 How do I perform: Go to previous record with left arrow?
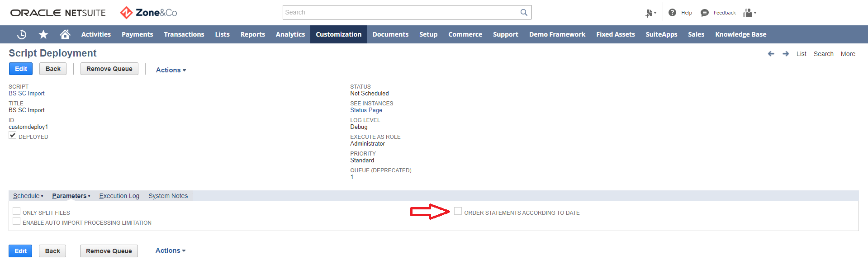click(x=771, y=54)
